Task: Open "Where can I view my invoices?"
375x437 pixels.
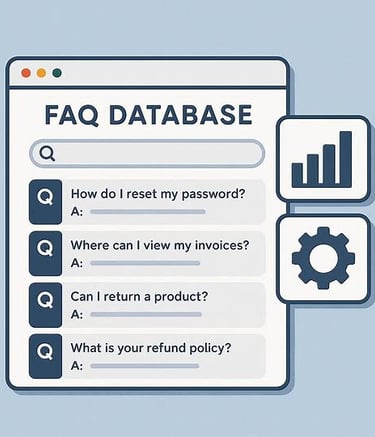Action: pos(160,245)
